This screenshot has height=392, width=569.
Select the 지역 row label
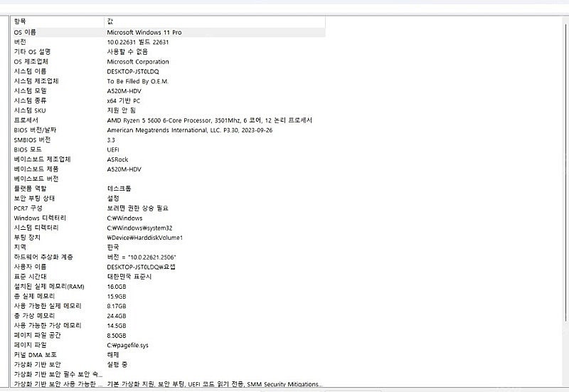click(x=20, y=247)
